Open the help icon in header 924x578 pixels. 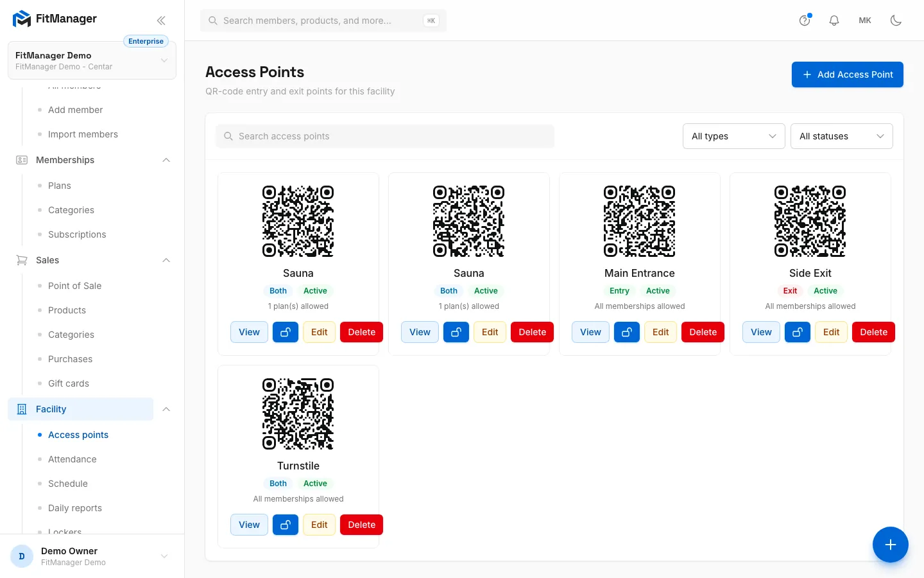point(805,21)
